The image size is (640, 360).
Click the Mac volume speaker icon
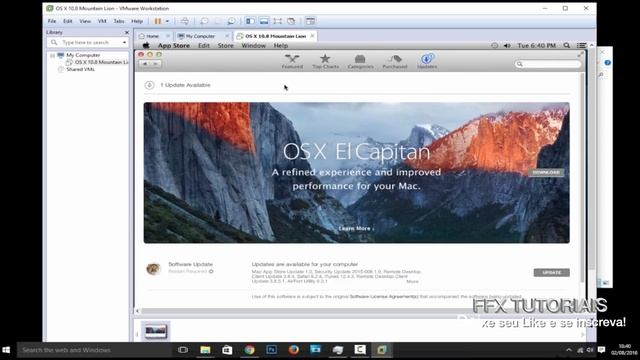click(507, 46)
